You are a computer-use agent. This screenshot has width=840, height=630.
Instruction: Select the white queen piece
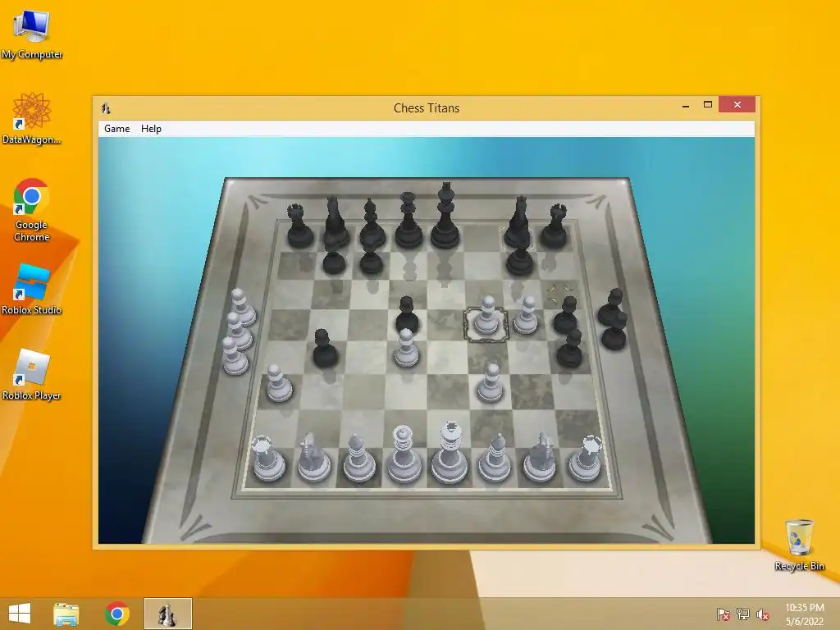point(404,455)
